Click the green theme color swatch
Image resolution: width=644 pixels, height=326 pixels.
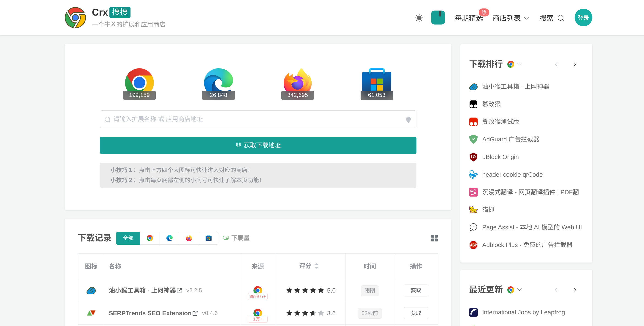pyautogui.click(x=438, y=17)
